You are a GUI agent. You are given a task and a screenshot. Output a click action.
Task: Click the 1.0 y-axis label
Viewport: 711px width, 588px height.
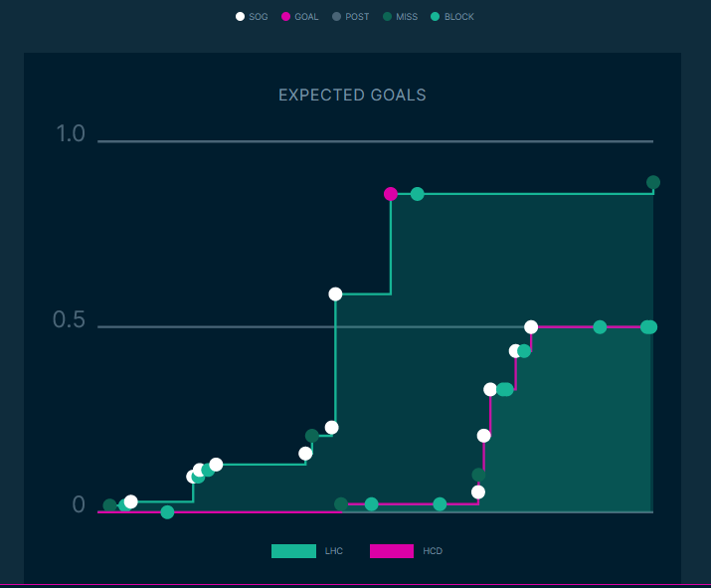[70, 134]
